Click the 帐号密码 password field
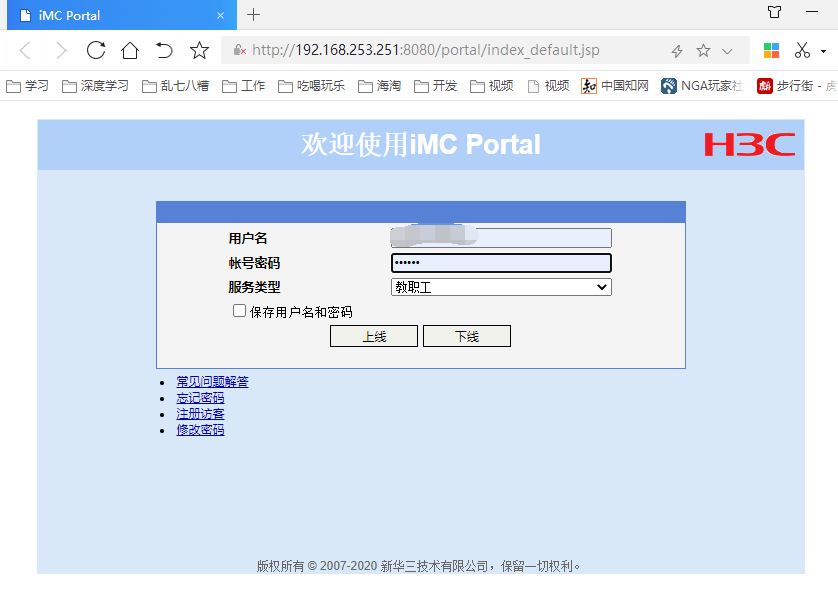 [x=501, y=263]
